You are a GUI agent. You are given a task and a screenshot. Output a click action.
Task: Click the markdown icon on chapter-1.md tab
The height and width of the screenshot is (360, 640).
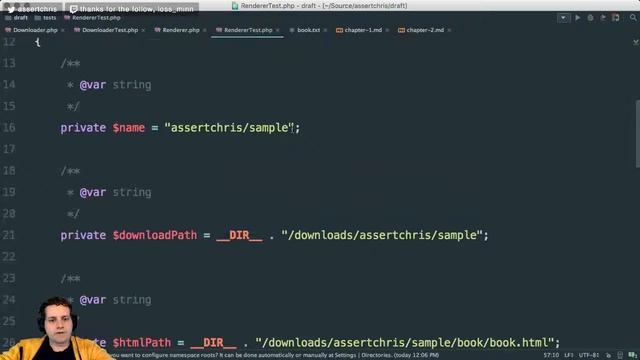pos(339,30)
